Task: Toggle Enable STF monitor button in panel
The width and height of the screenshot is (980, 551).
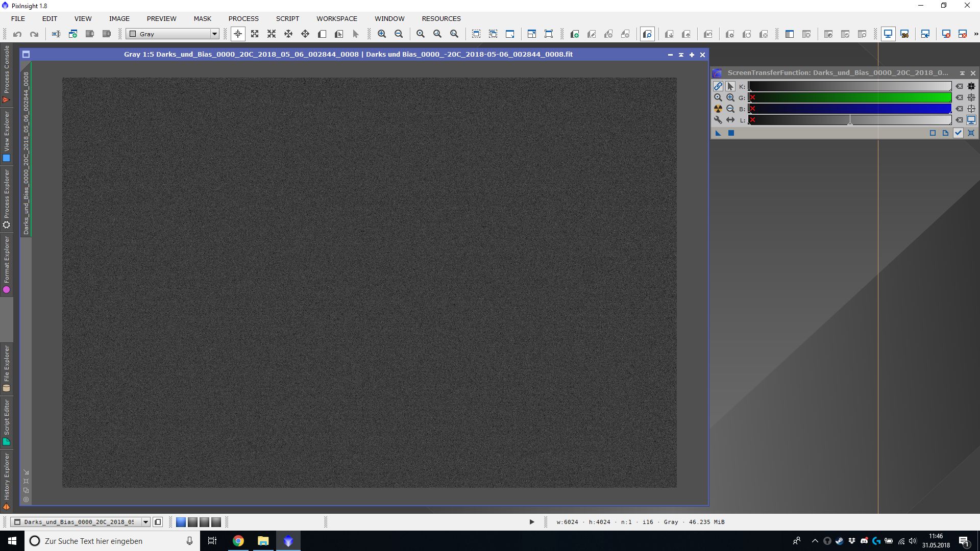Action: (971, 120)
